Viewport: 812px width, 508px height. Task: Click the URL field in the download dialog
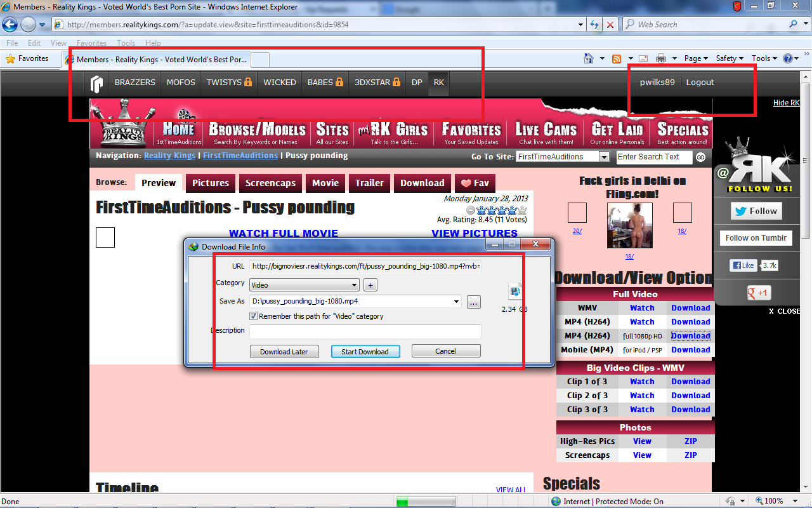pos(365,266)
